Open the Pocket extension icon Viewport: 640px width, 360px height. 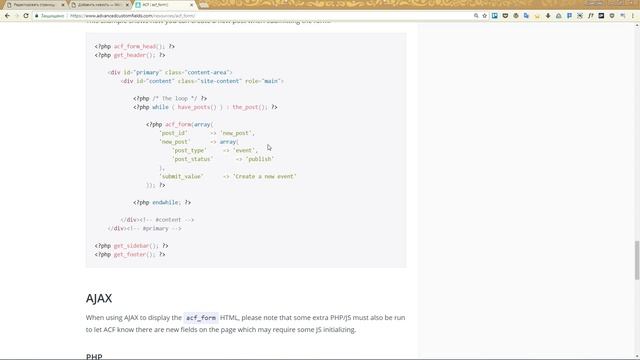coord(505,16)
